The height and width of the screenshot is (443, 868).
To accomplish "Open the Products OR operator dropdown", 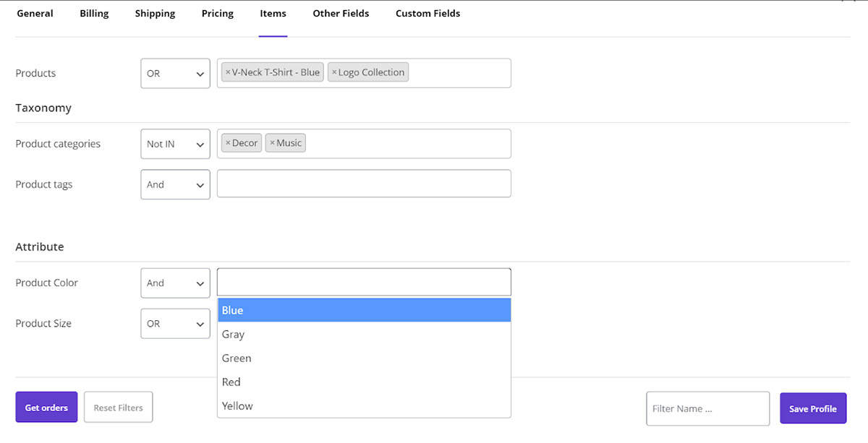I will tap(175, 74).
